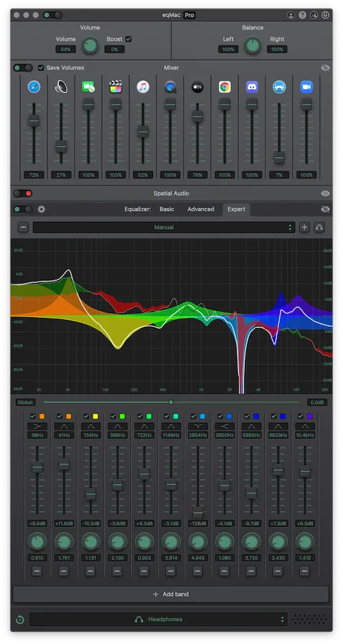Click the Volume knob
This screenshot has width=343, height=644.
pos(90,45)
